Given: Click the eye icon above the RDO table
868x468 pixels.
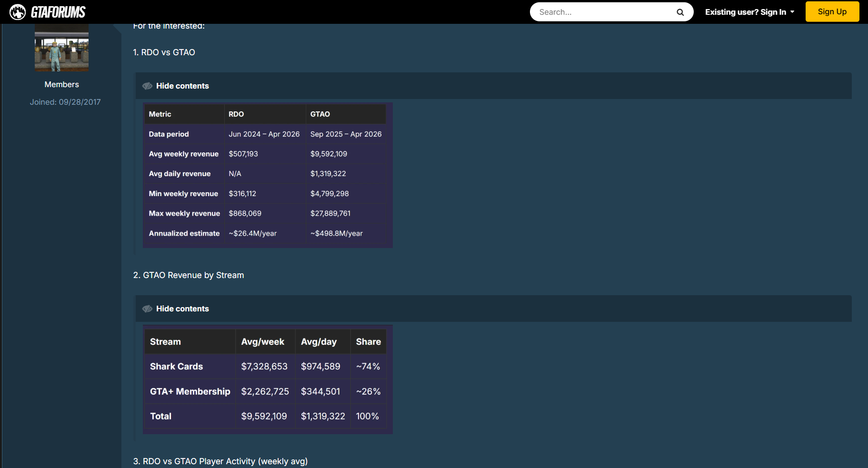Looking at the screenshot, I should click(148, 86).
